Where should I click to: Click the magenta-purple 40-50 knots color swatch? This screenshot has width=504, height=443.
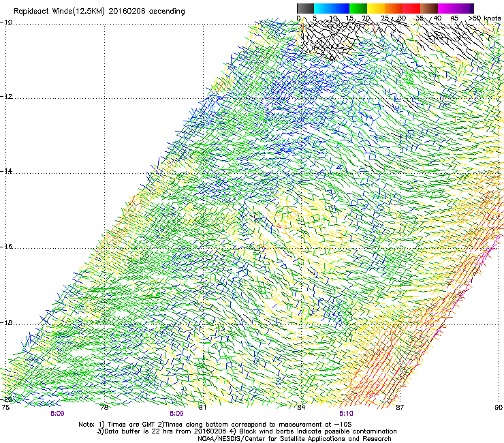point(456,8)
